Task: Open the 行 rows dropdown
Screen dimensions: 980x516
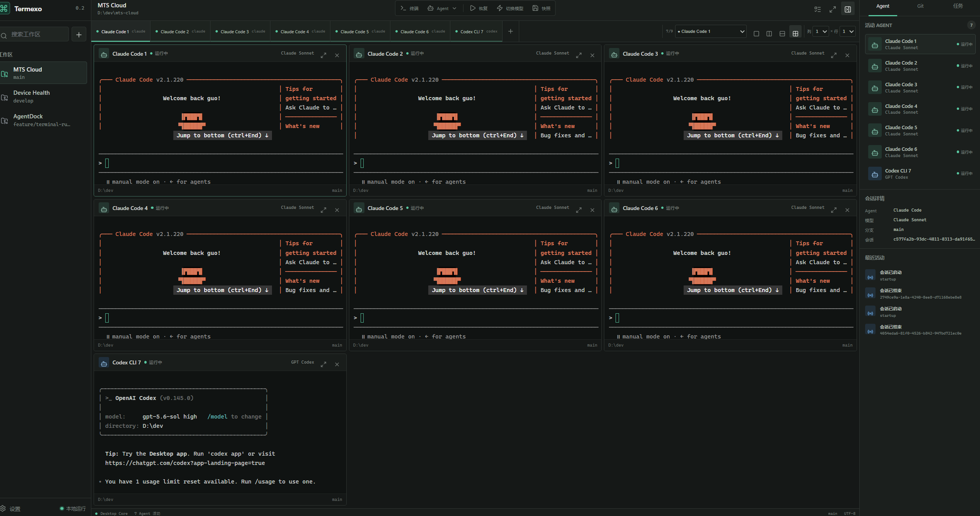Action: (x=847, y=31)
